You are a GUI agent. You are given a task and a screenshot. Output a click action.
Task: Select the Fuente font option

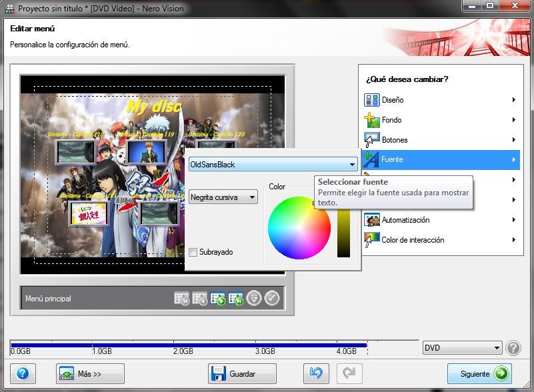tap(441, 159)
